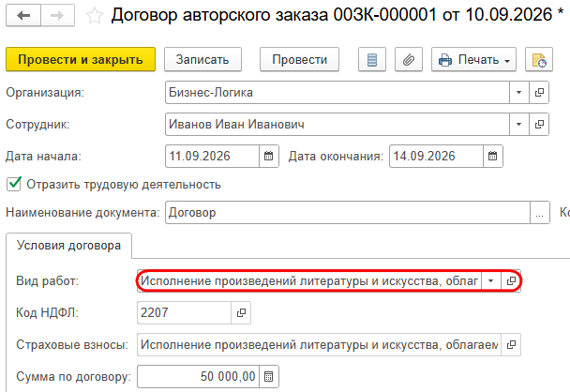Open Код НДФЛ 2207 details icon
The height and width of the screenshot is (392, 570).
click(241, 312)
